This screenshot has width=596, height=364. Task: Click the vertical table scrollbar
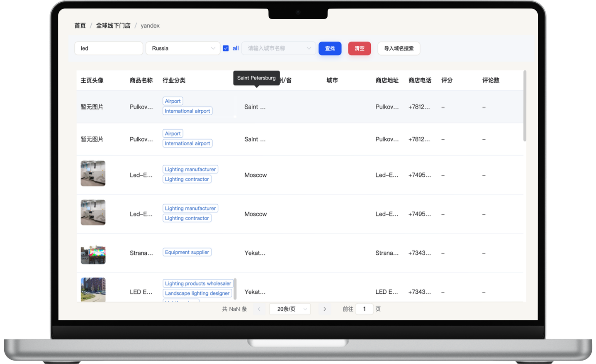(525, 106)
